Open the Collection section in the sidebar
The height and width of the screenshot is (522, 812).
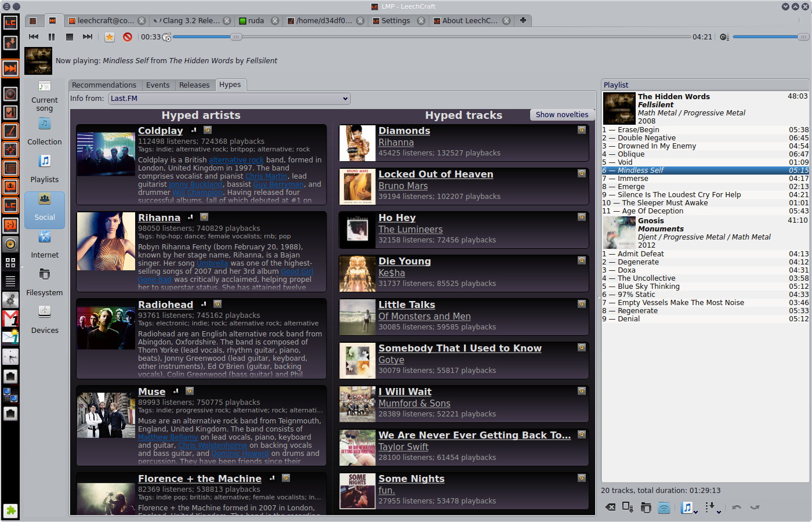[x=45, y=132]
